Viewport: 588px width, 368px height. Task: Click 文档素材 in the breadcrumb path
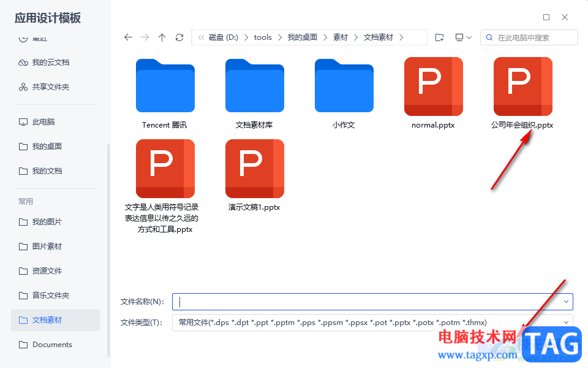pos(379,37)
